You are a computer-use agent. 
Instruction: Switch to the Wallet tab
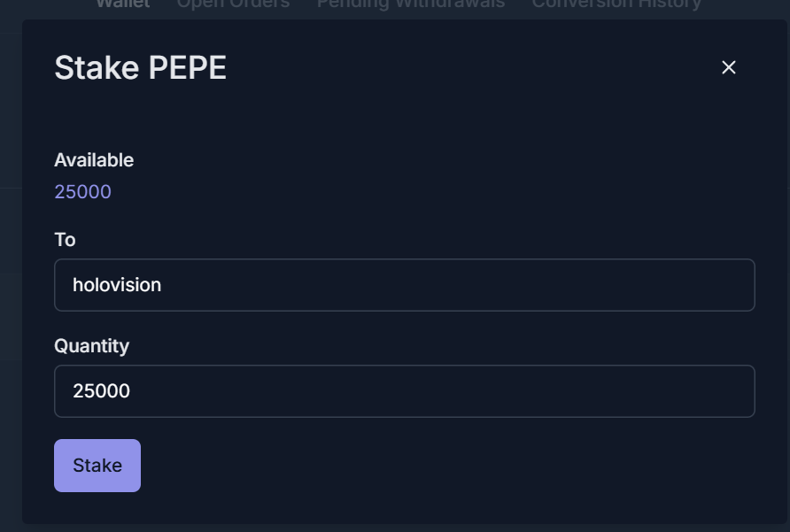123,4
